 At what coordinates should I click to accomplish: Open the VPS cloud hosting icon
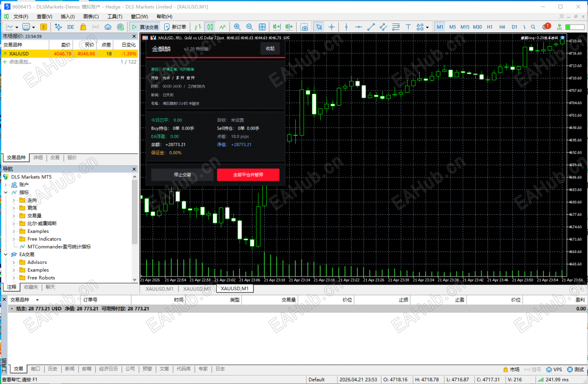pos(108,27)
